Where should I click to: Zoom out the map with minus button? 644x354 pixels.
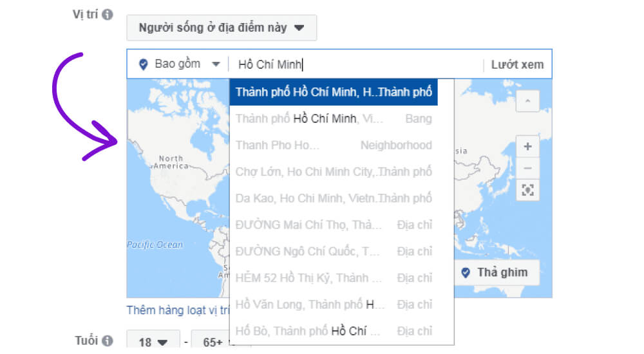point(528,168)
